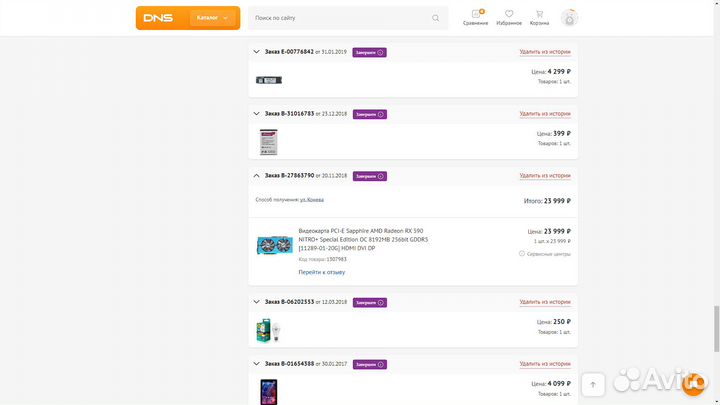Screen dimensions: 720x405
Task: Expand order B-01654388 chevron
Action: coord(256,364)
